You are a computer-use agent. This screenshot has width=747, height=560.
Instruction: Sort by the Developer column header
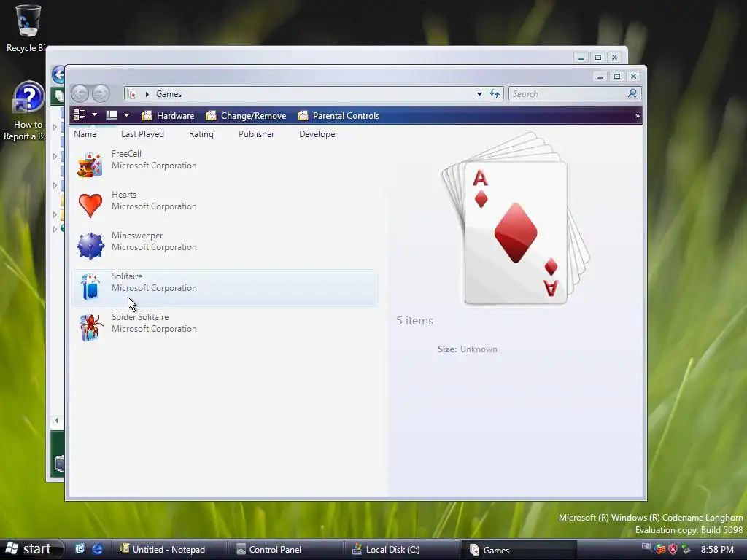318,134
